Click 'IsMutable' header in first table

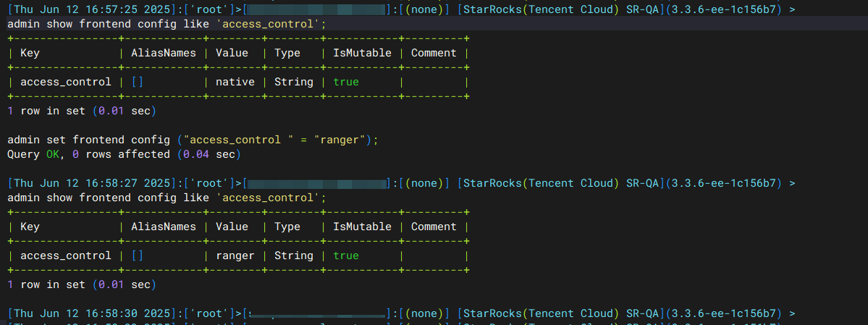coord(362,53)
